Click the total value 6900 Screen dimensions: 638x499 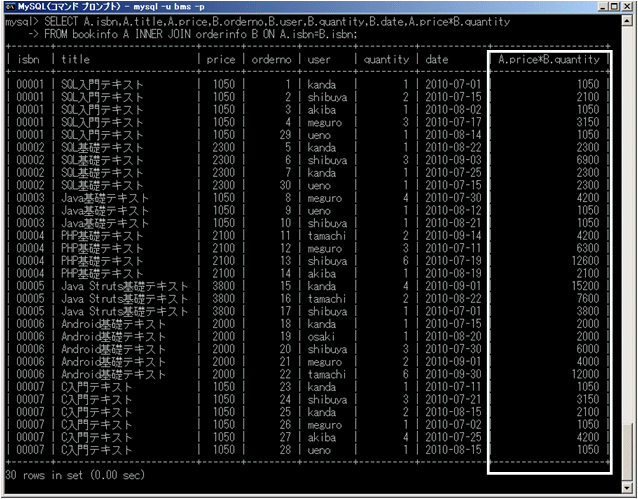(x=588, y=160)
